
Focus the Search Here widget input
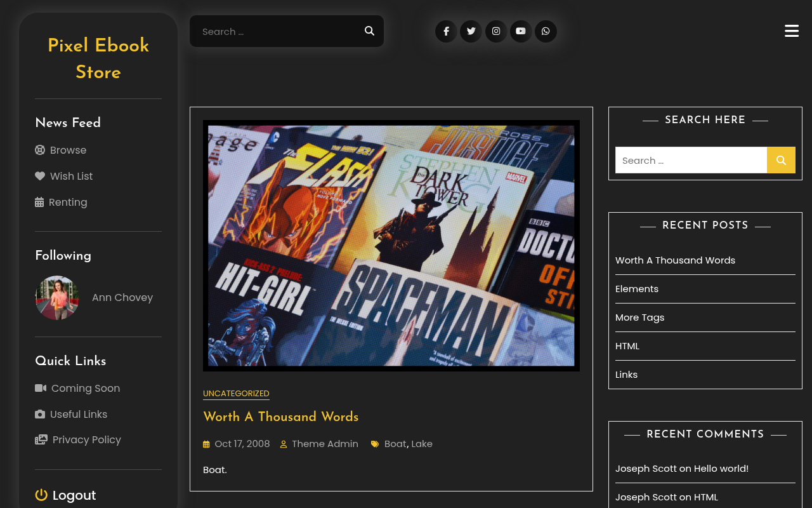point(691,160)
